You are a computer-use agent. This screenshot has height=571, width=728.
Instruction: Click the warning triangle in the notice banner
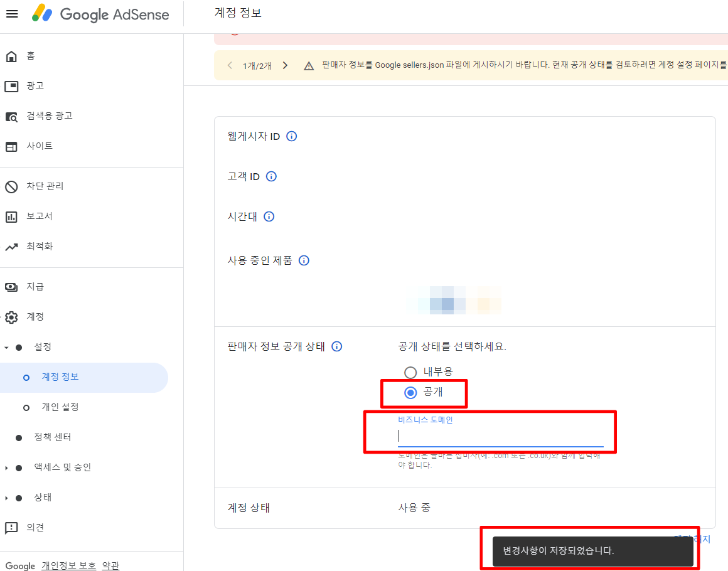(309, 66)
